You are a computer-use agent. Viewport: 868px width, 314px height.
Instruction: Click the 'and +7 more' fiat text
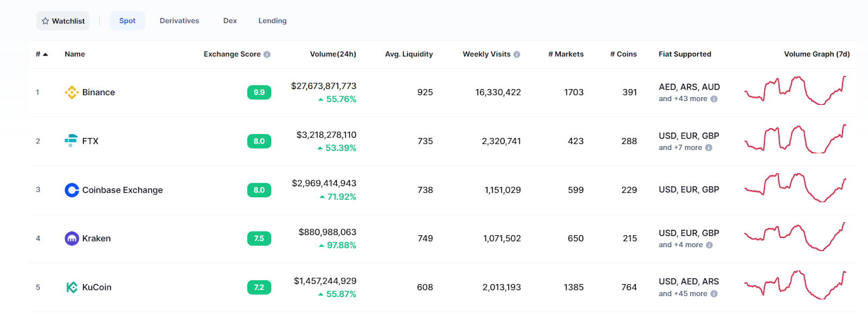(680, 148)
